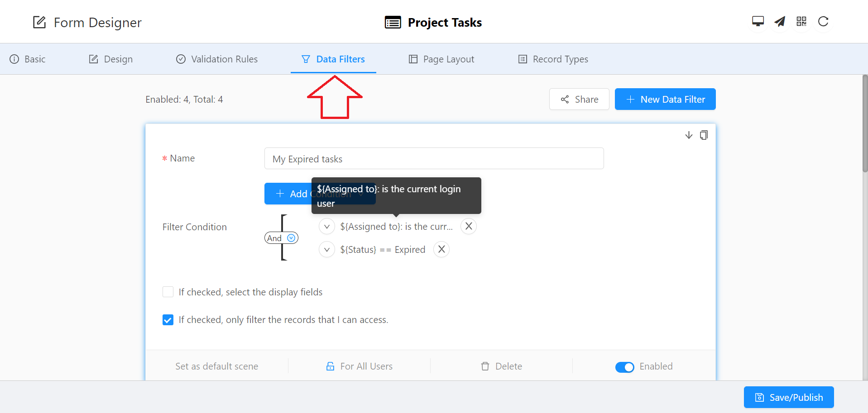Click Save/Publish button
The height and width of the screenshot is (413, 868).
tap(789, 397)
